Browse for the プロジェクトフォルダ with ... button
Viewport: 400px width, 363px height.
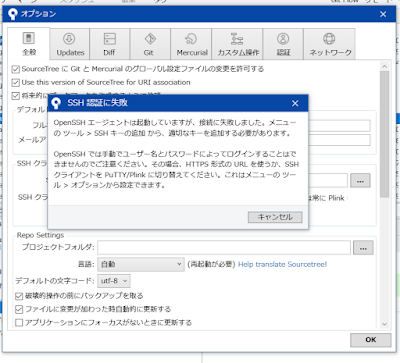[x=363, y=248]
